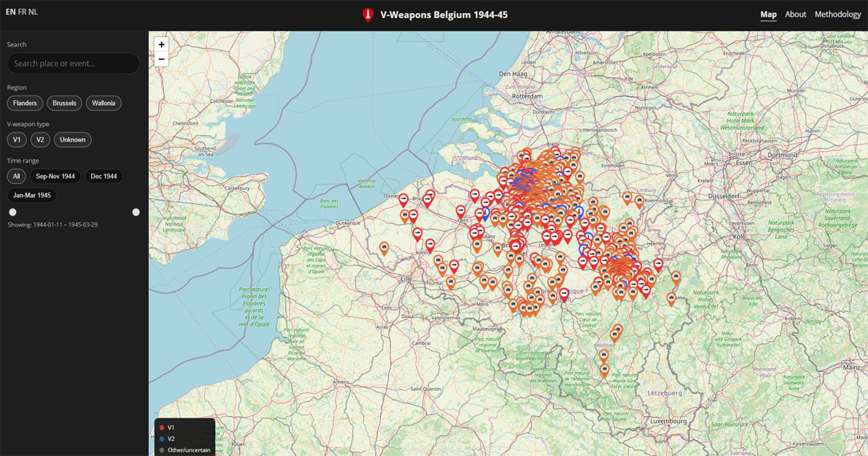
Task: Zoom out with the minus map control
Action: coord(161,59)
